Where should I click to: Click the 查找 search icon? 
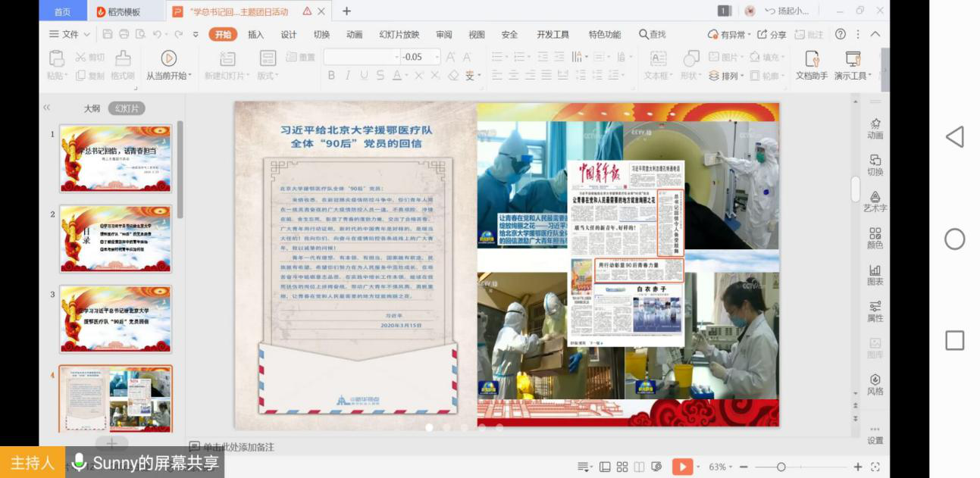point(644,35)
